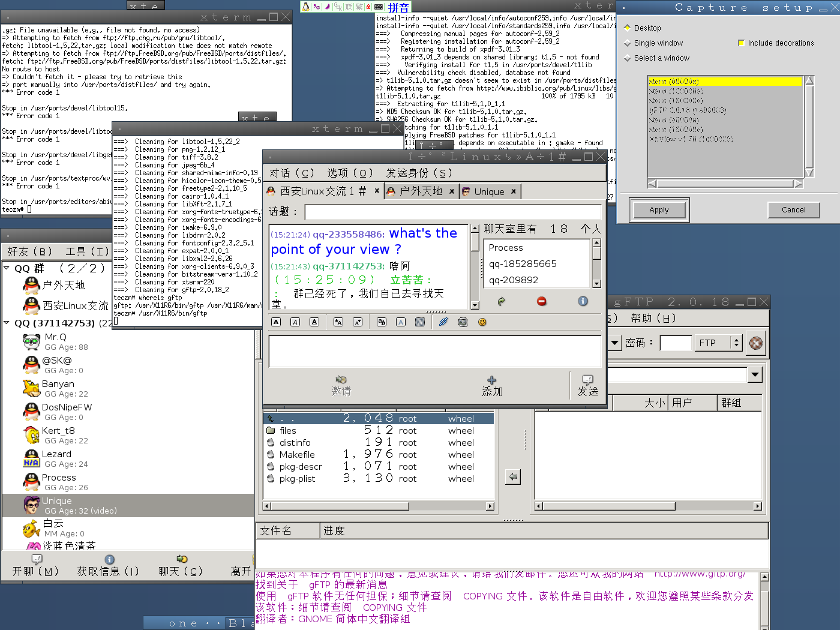
Task: Choose the text foreground color icon
Action: click(401, 322)
